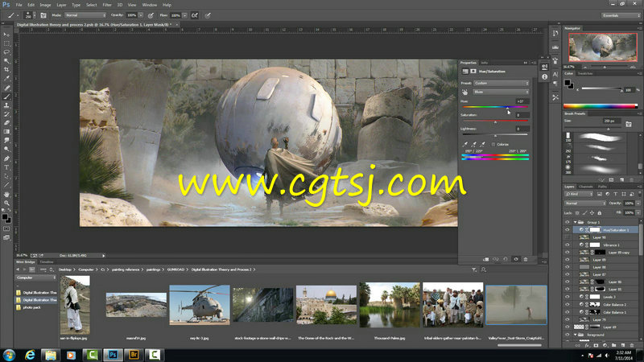Open the layer blend mode dropdown
Screen dimensions: 644x362
(x=585, y=204)
